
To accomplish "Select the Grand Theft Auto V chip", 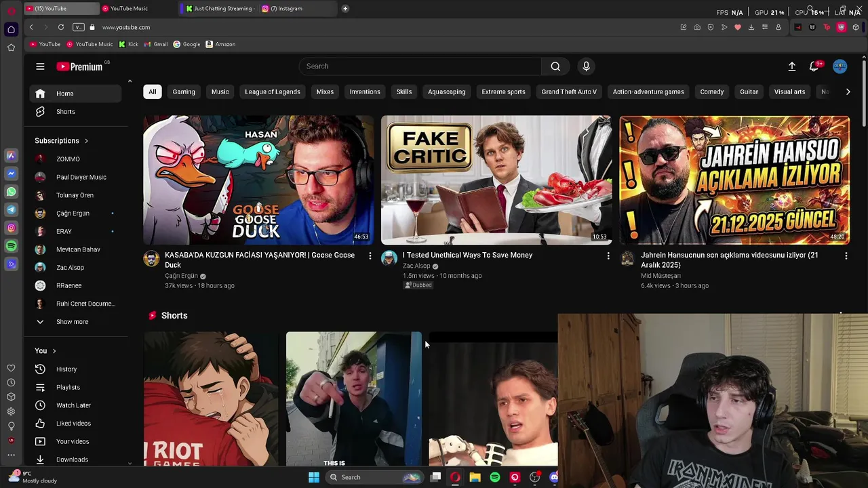I will (x=569, y=92).
